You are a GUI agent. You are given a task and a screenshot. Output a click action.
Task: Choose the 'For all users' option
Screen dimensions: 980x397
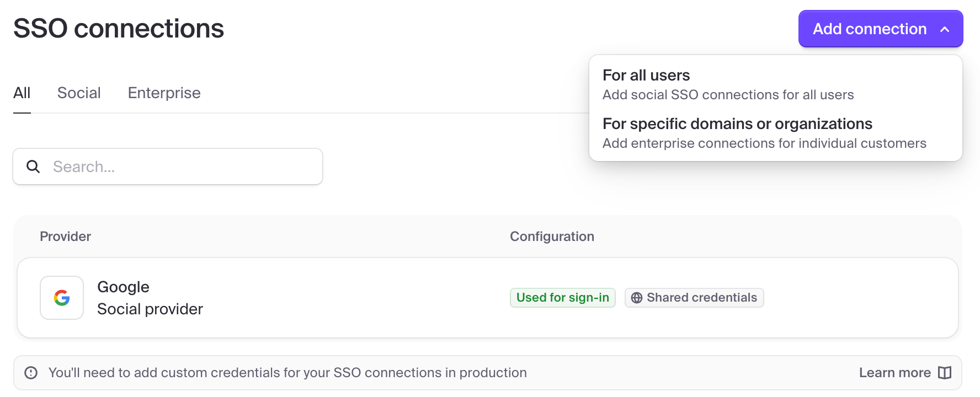(775, 84)
